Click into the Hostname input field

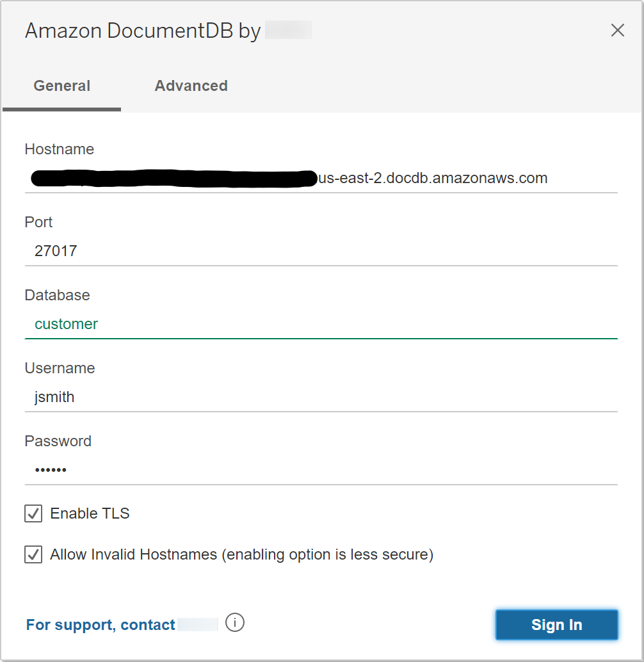320,178
